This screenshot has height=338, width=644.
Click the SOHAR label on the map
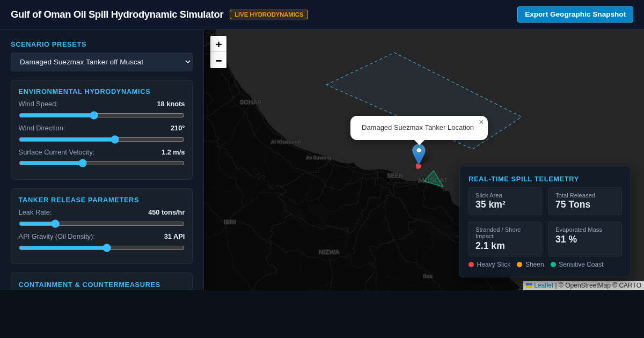[x=251, y=102]
